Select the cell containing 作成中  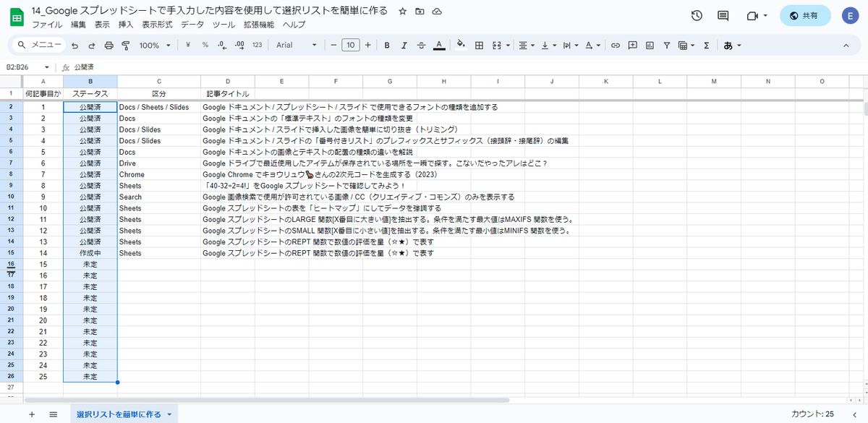coord(90,253)
